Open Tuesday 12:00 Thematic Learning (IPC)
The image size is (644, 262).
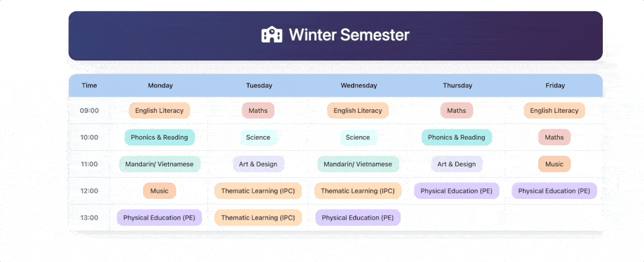point(258,191)
